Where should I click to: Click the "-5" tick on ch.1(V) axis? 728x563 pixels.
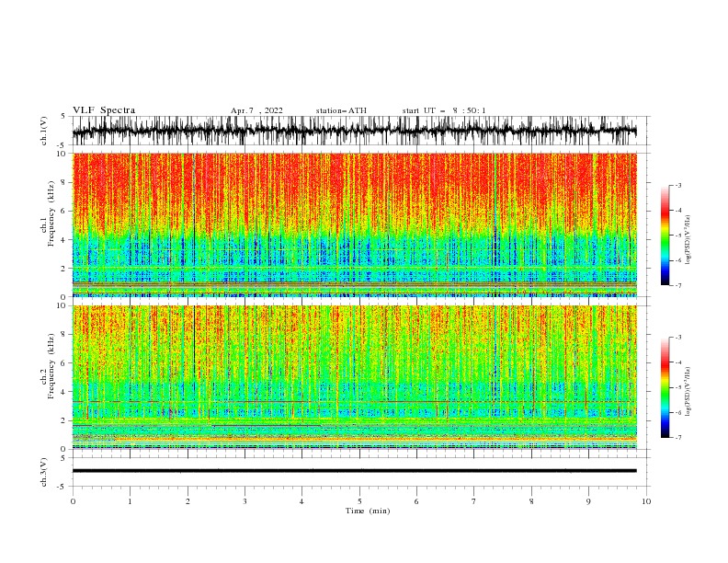63,145
